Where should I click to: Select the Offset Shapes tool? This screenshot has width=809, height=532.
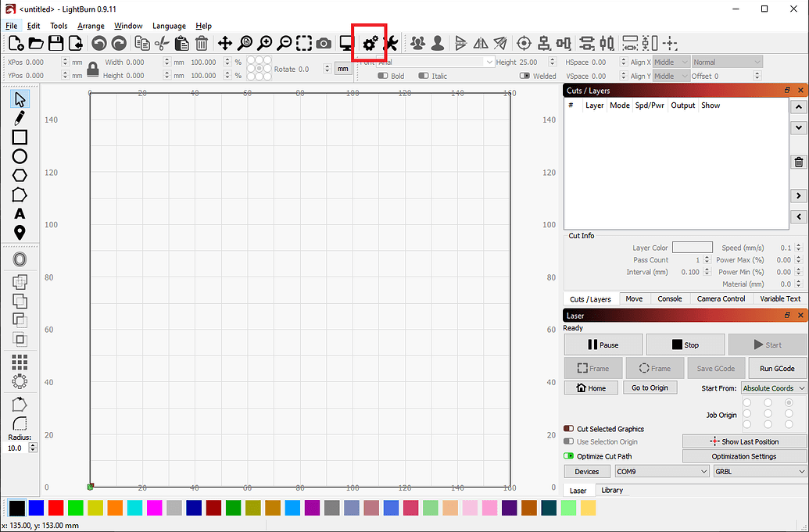[19, 259]
